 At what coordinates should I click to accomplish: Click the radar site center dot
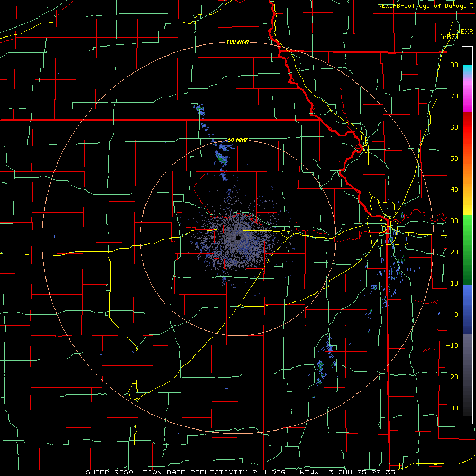239,237
